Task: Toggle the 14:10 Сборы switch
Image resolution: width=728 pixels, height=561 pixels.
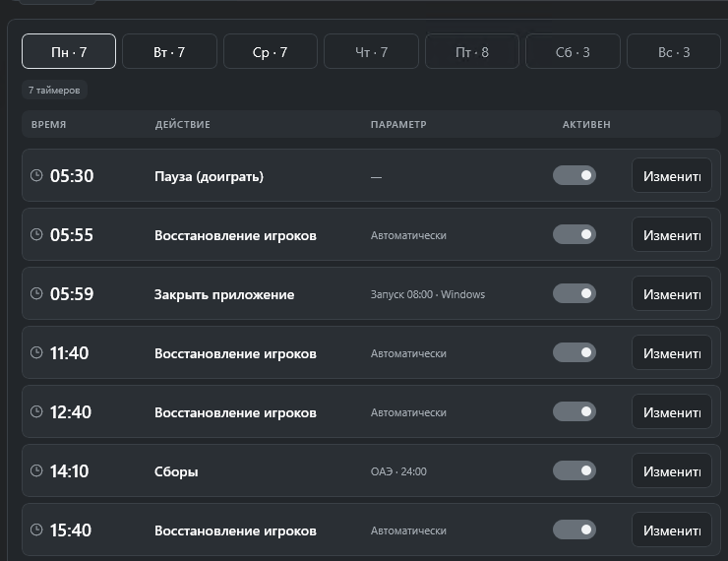Action: click(575, 470)
